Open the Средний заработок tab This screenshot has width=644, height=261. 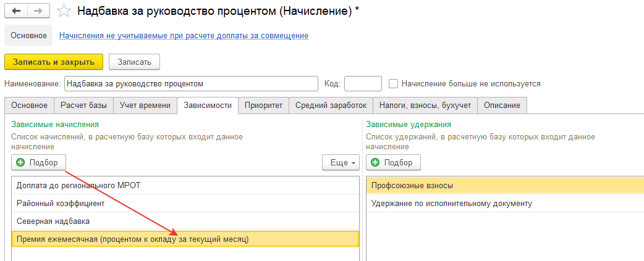(x=331, y=106)
